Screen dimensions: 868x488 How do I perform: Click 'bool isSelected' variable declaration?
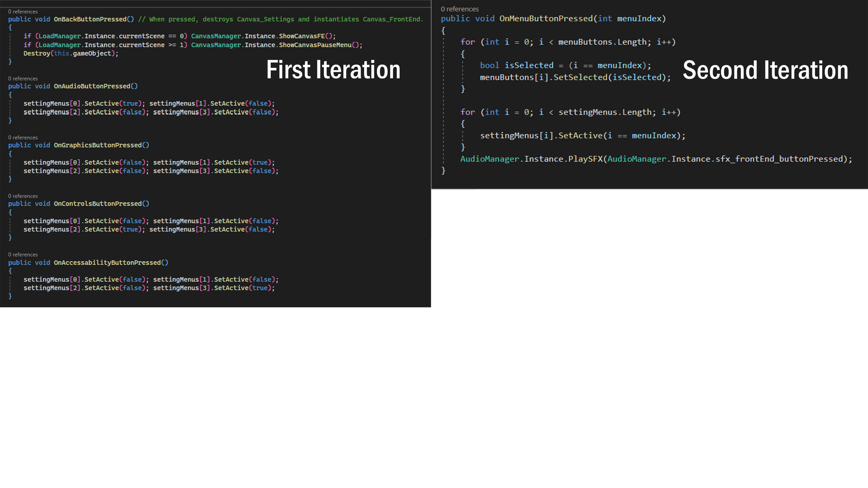coord(516,65)
